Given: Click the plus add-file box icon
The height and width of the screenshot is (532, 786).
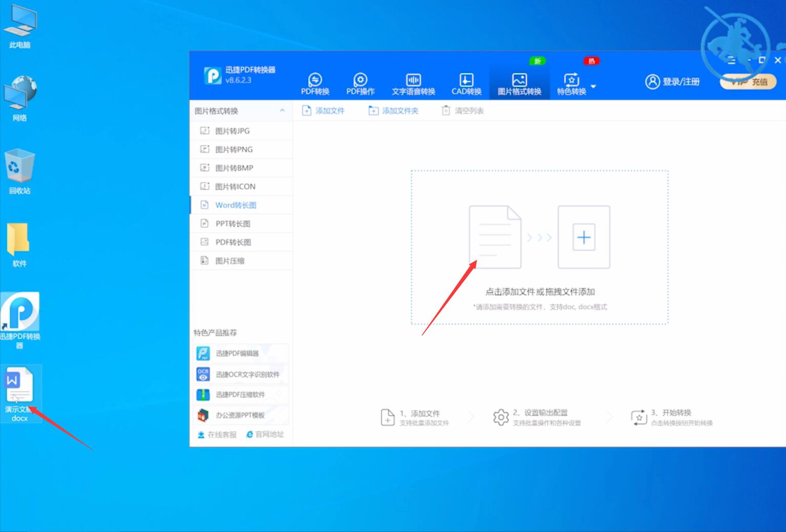Looking at the screenshot, I should 584,237.
